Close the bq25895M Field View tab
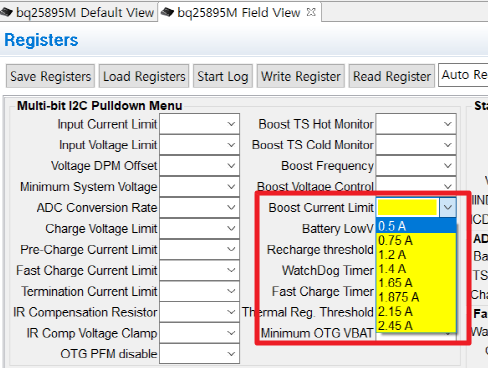This screenshot has width=488, height=368. (311, 12)
